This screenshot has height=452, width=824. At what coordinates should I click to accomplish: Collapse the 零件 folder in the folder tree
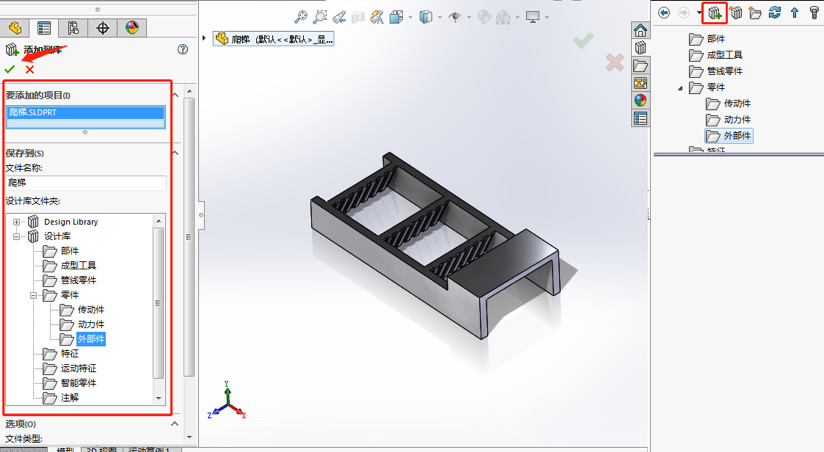point(33,296)
